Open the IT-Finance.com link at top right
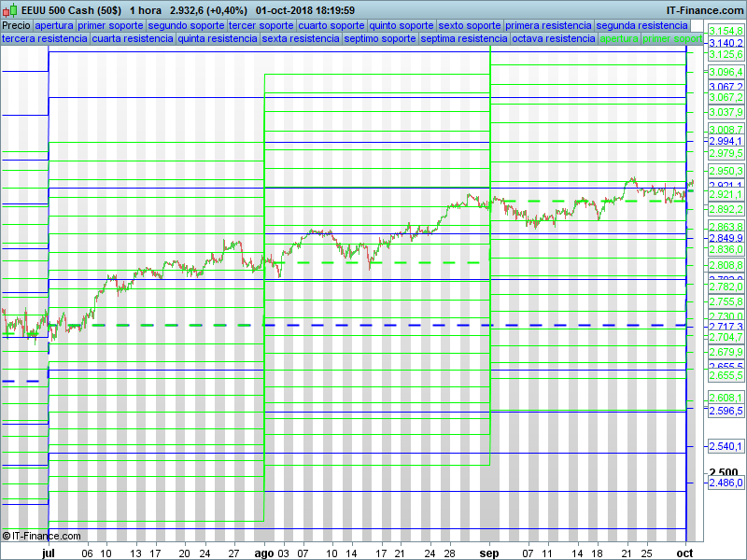This screenshot has width=747, height=560. (x=705, y=10)
